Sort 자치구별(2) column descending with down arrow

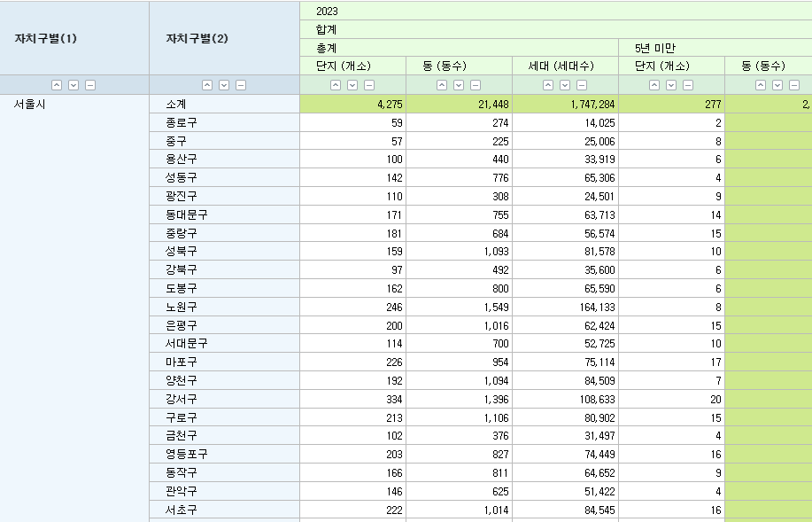tap(224, 85)
